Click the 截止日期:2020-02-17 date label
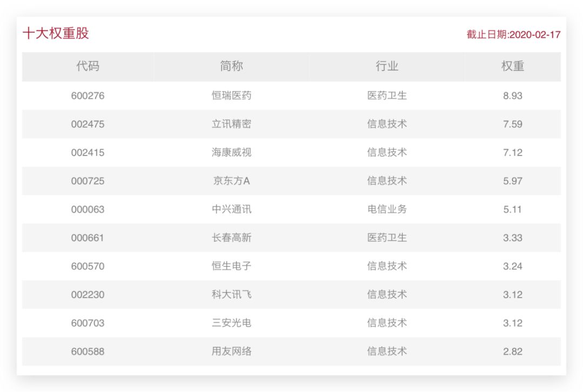 (513, 35)
